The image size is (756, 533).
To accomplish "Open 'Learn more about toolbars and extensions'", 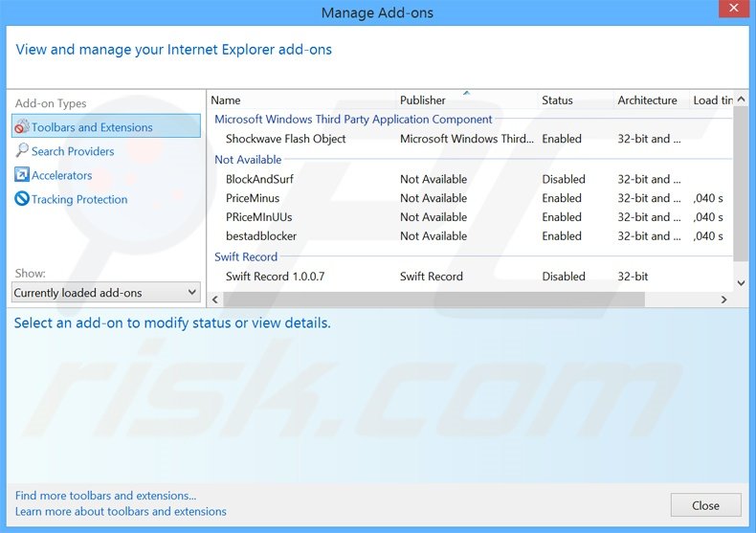I will (x=121, y=512).
